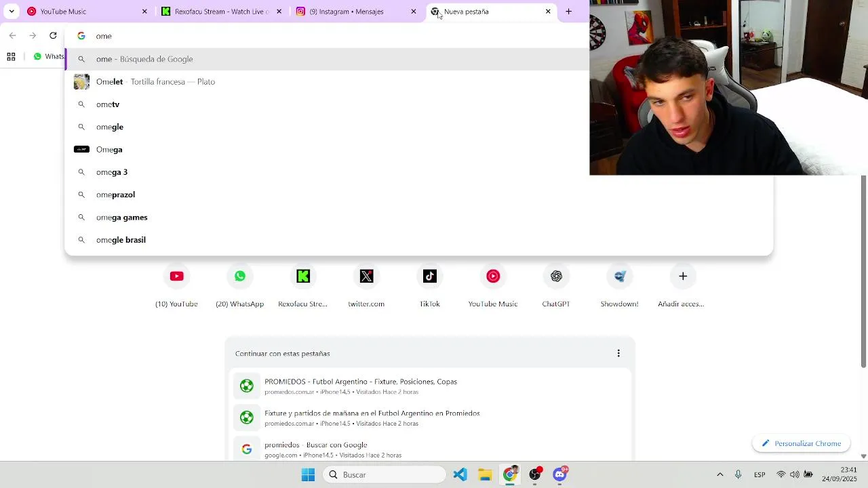Open OBS Studio from taskbar

(535, 474)
